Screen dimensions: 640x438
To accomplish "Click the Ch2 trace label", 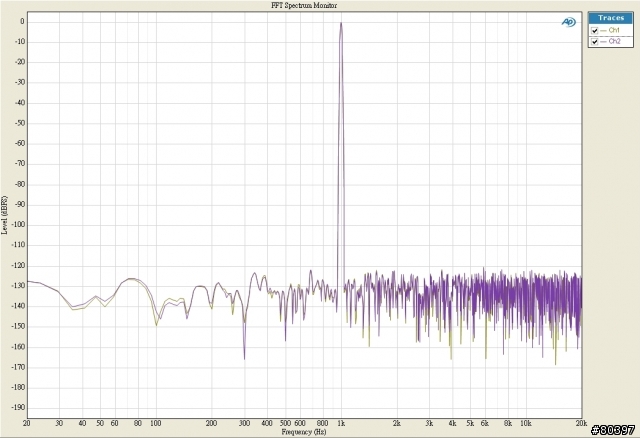I will point(614,41).
